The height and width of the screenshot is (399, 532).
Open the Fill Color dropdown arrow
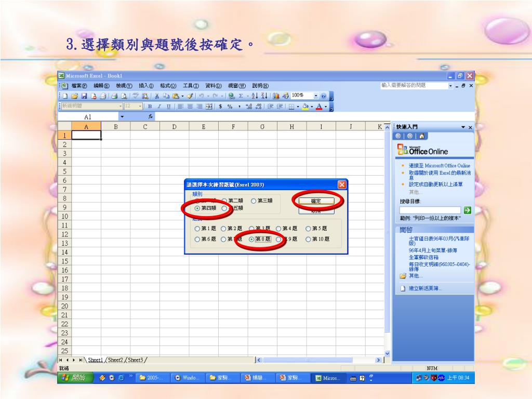point(312,107)
